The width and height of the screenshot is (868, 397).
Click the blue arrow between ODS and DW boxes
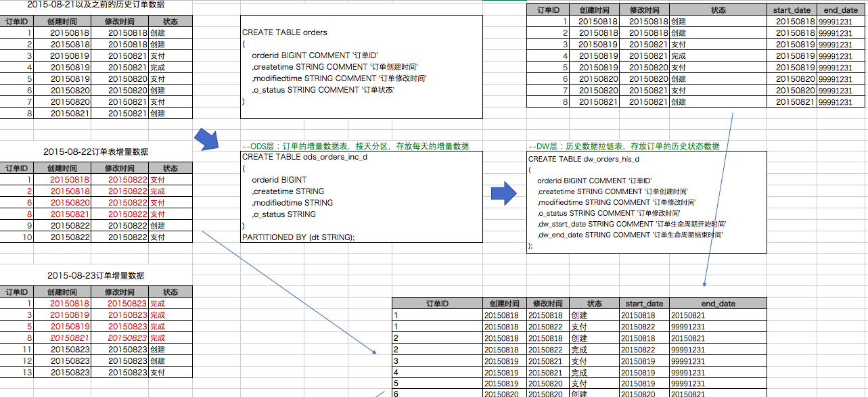(504, 193)
